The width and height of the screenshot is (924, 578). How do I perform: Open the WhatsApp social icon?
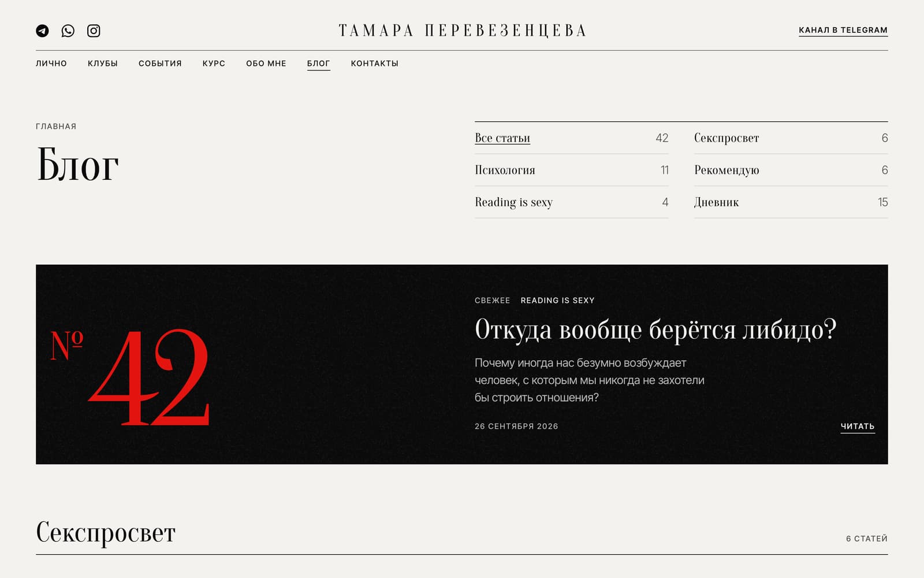point(68,31)
